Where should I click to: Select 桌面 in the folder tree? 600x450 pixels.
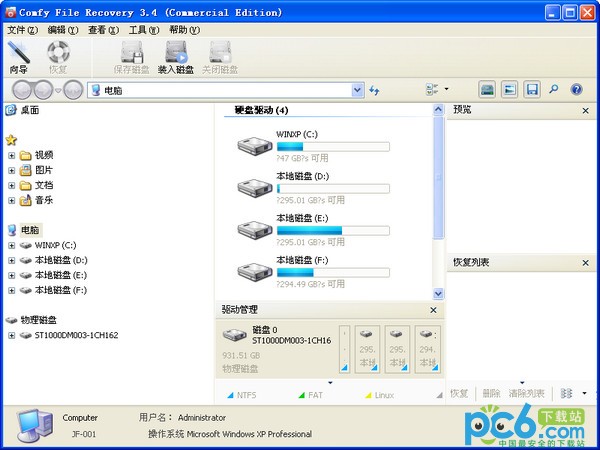[30, 110]
